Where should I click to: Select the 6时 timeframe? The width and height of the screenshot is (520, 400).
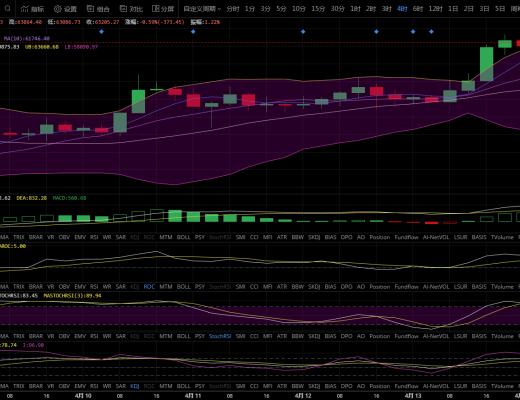pyautogui.click(x=418, y=9)
